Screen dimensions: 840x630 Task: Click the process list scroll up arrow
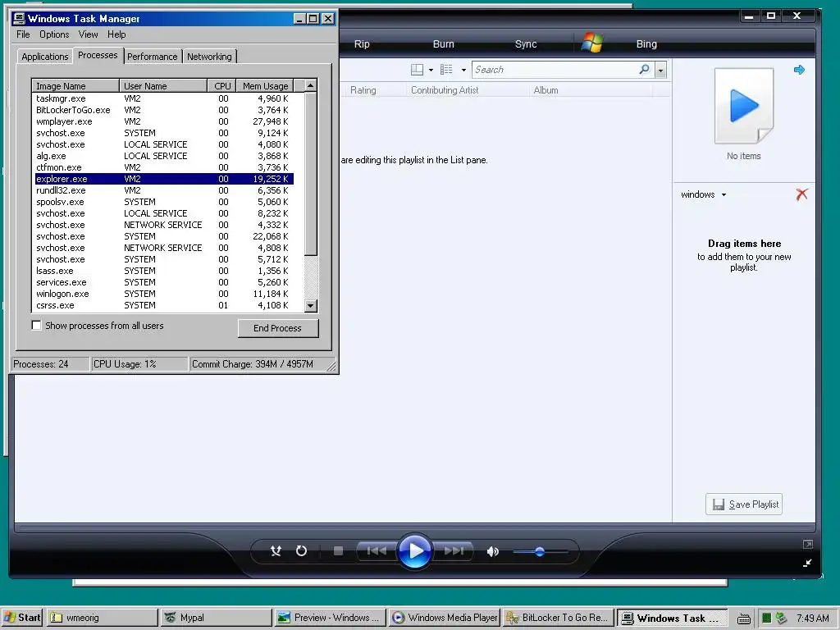[311, 85]
